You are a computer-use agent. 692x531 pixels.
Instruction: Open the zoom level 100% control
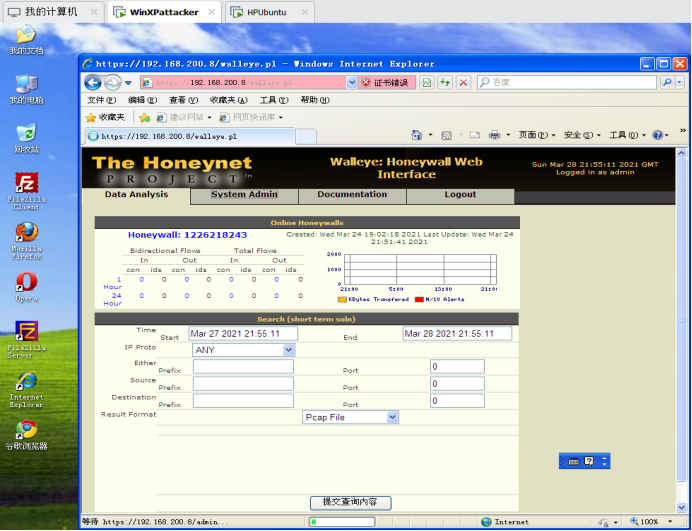pos(651,522)
